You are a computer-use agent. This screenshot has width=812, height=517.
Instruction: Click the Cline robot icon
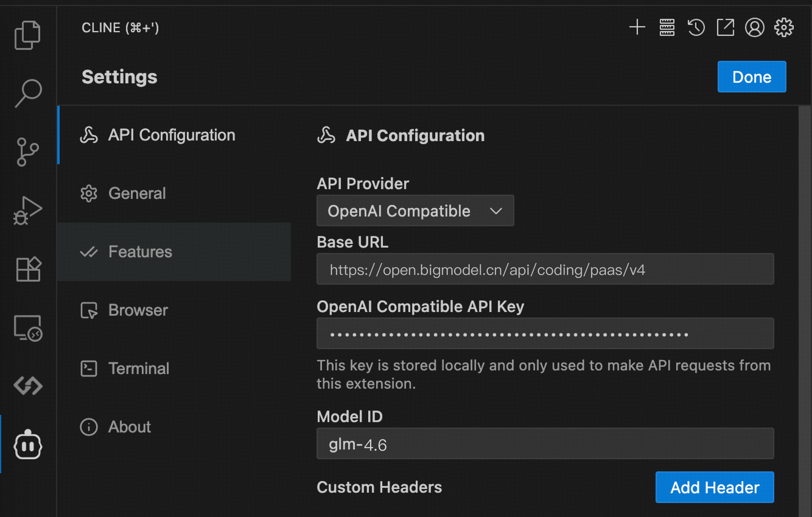[x=28, y=445]
